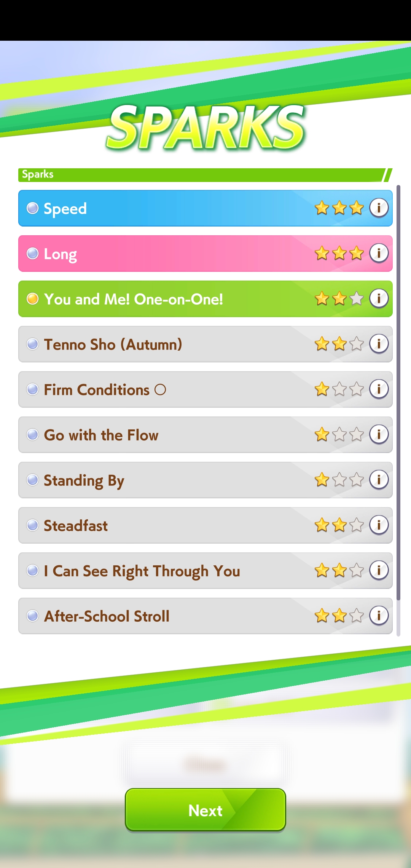The width and height of the screenshot is (411, 868).
Task: Open info for I Can See Right Through You
Action: pyautogui.click(x=379, y=570)
